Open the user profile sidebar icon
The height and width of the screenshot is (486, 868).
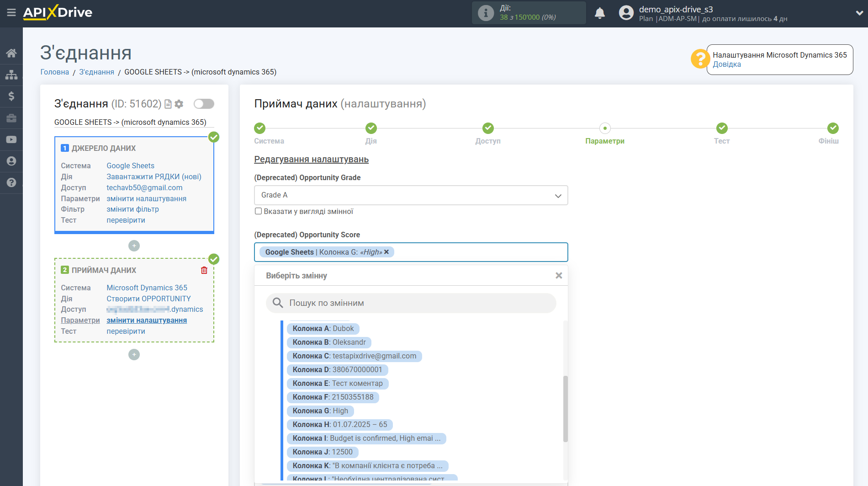[11, 161]
